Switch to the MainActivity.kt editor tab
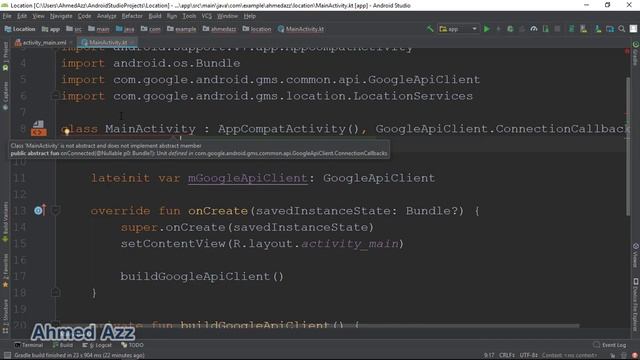This screenshot has height=360, width=640. tap(108, 42)
